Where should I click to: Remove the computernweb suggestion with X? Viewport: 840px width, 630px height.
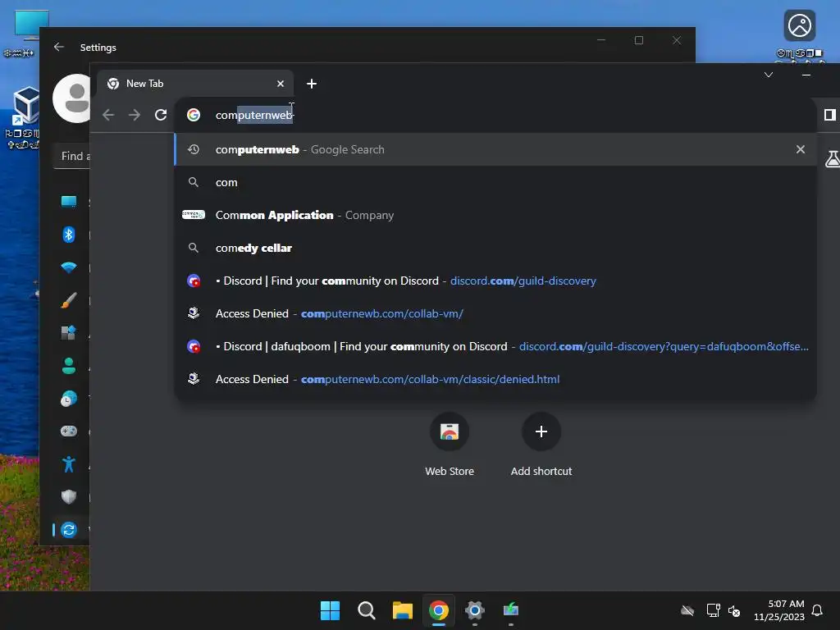click(801, 149)
